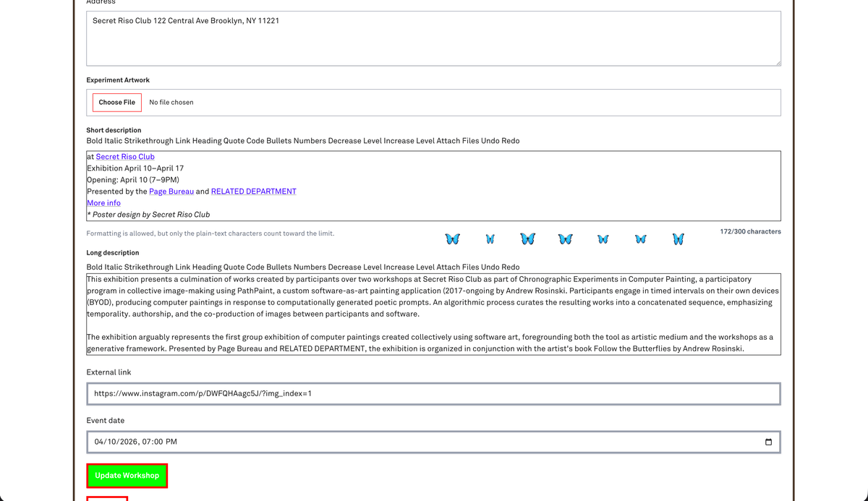
Task: Click Italic in Short description toolbar
Action: [x=114, y=141]
